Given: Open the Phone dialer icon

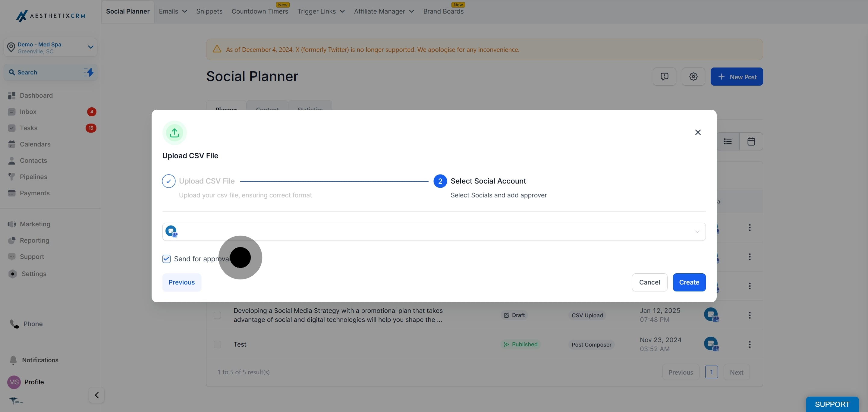Looking at the screenshot, I should [x=14, y=324].
